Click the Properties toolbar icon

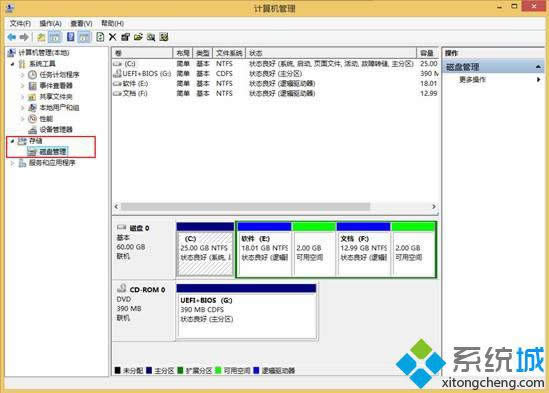pyautogui.click(x=125, y=37)
